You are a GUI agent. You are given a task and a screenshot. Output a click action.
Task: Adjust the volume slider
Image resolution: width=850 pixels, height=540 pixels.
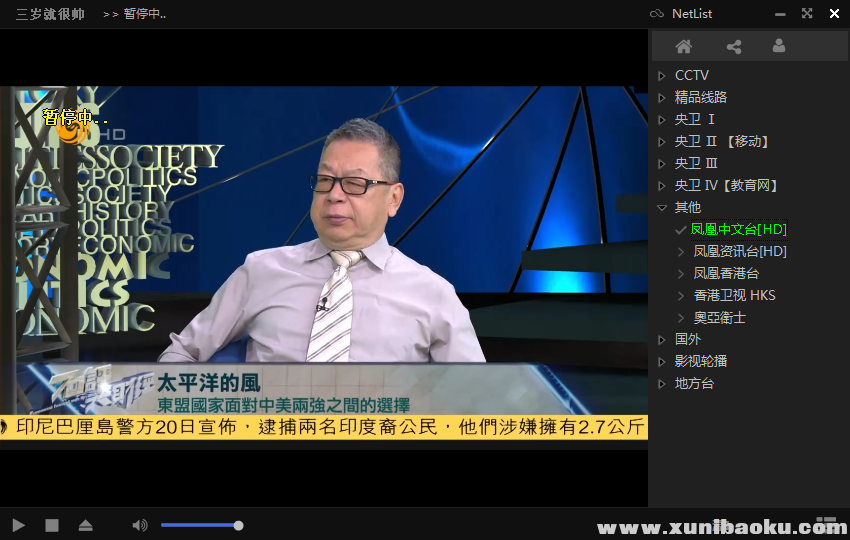point(200,525)
